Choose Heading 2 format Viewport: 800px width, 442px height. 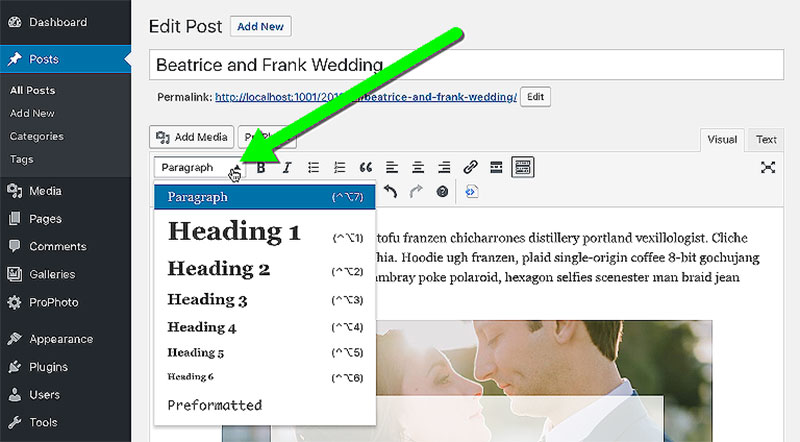(x=265, y=269)
